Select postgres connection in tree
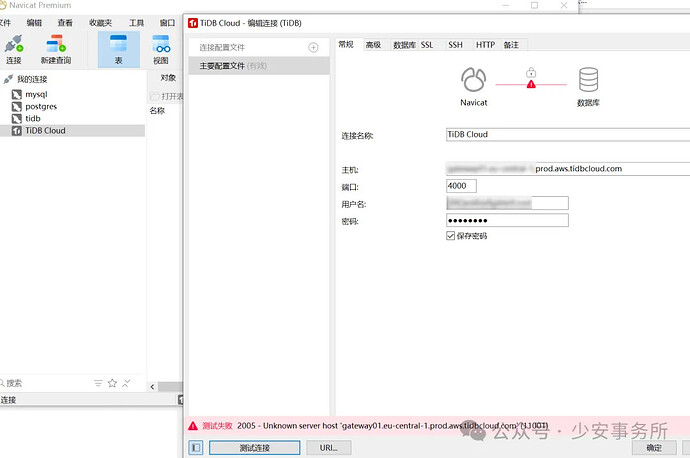Screen dimensions: 690x458 41,106
